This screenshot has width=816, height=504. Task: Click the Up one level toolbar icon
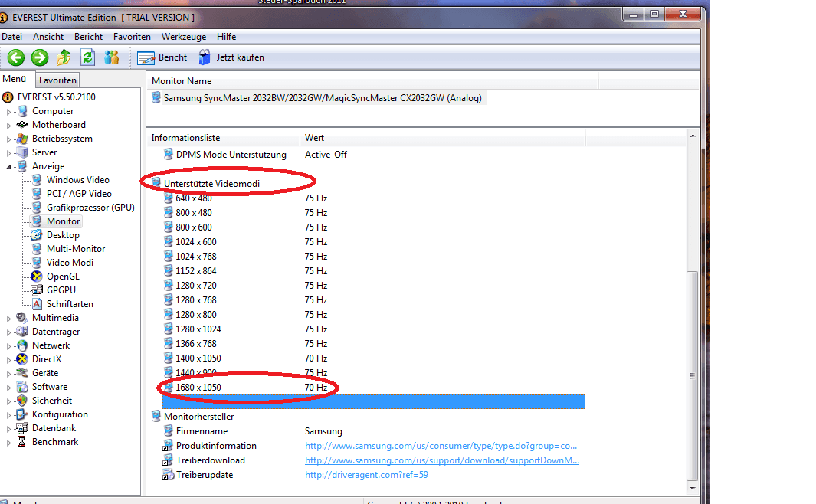click(x=64, y=57)
